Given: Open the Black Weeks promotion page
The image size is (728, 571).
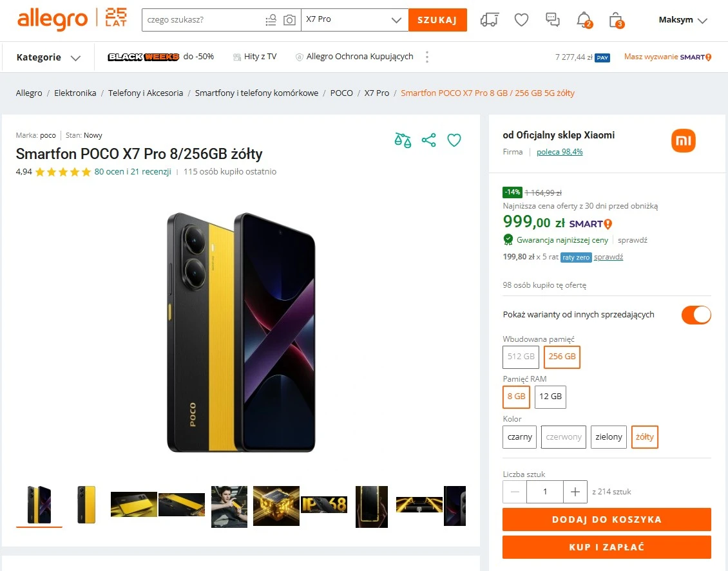Looking at the screenshot, I should pos(143,57).
